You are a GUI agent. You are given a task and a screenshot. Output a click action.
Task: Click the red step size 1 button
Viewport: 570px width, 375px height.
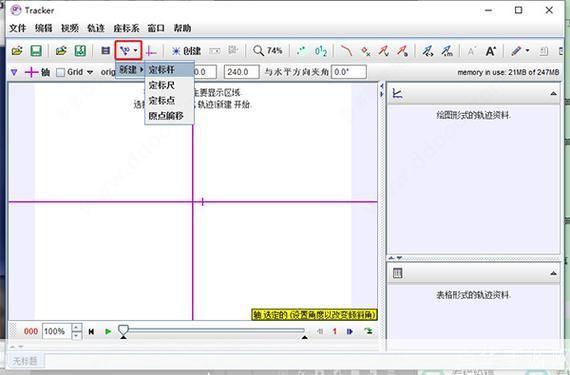(x=334, y=331)
